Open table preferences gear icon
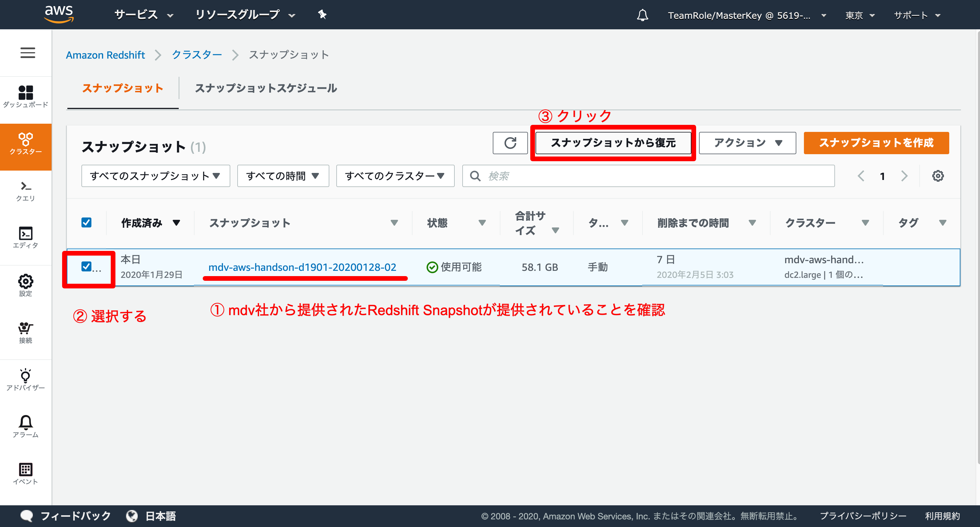This screenshot has height=527, width=980. tap(938, 176)
